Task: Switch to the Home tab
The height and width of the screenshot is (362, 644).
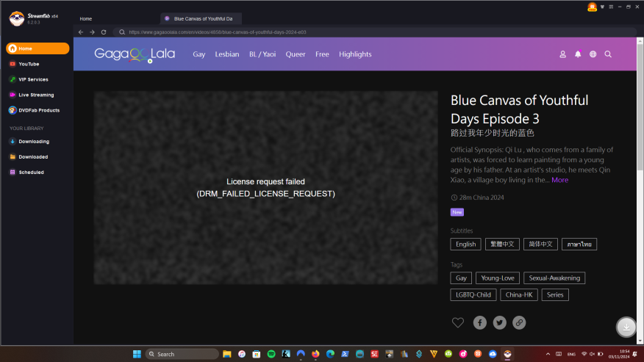Action: coord(86,18)
